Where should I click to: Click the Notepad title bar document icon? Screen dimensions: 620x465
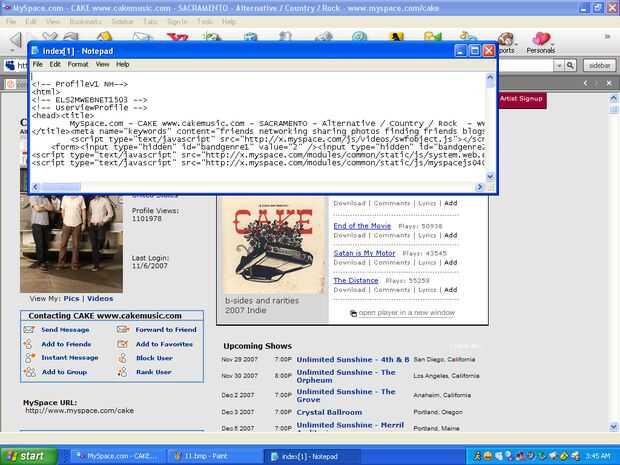click(35, 51)
